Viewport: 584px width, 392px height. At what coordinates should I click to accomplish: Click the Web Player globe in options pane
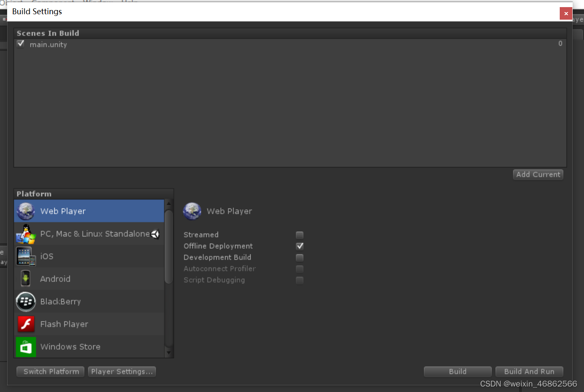pyautogui.click(x=192, y=211)
